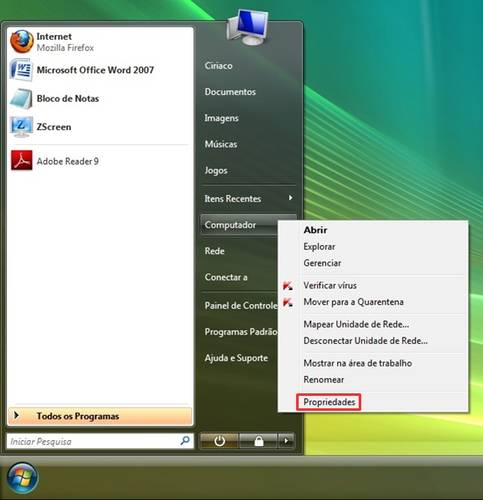The height and width of the screenshot is (500, 483).
Task: Click the Bloco de Notas program name
Action: pyautogui.click(x=68, y=99)
